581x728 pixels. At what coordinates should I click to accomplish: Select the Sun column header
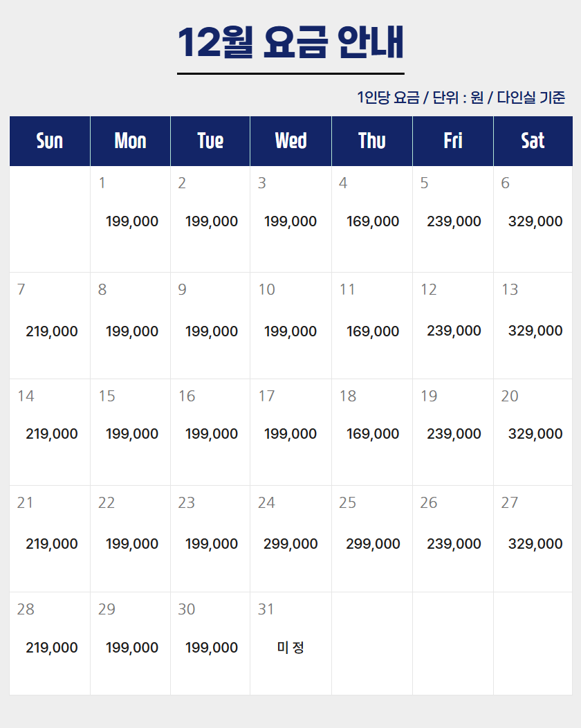(50, 141)
